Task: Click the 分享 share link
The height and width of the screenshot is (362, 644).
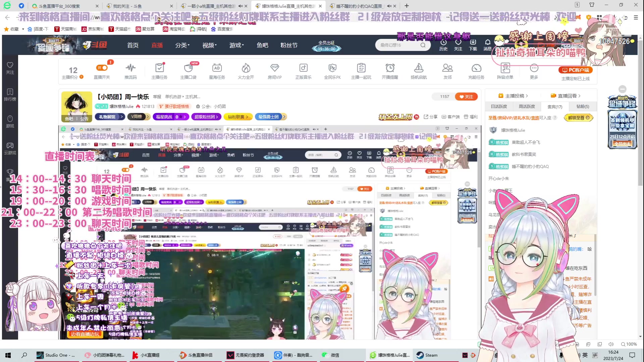Action: (431, 117)
